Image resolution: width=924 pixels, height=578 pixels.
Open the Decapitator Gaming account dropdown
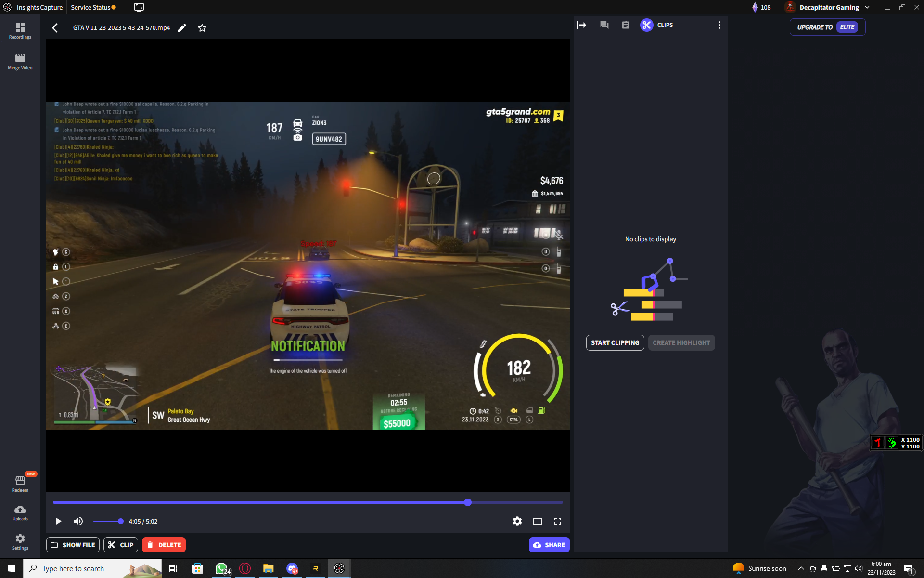pos(828,7)
